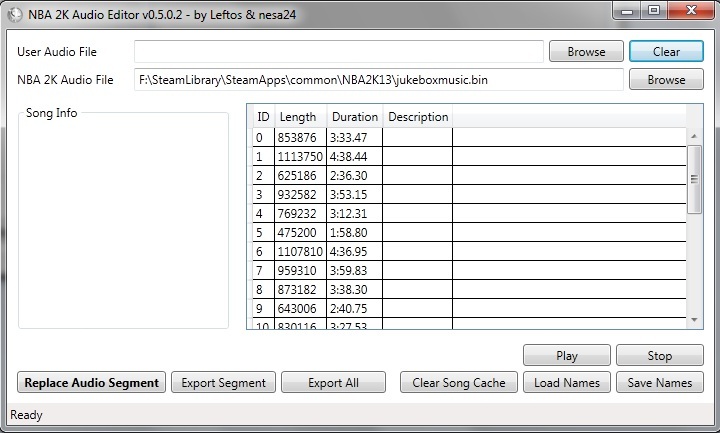This screenshot has width=720, height=433.
Task: Select length cell 873182
Action: pyautogui.click(x=300, y=289)
